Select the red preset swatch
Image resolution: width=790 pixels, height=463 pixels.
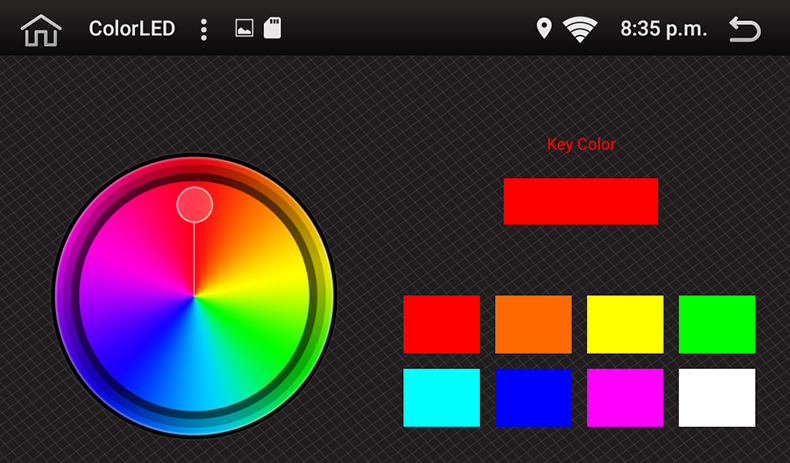tap(441, 324)
